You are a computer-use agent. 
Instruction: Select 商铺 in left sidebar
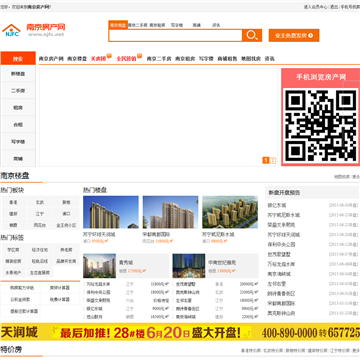click(x=18, y=159)
